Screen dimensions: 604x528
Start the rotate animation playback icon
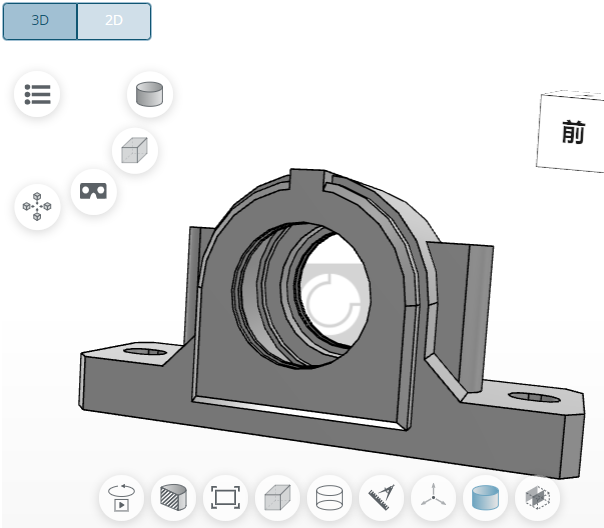pos(121,498)
